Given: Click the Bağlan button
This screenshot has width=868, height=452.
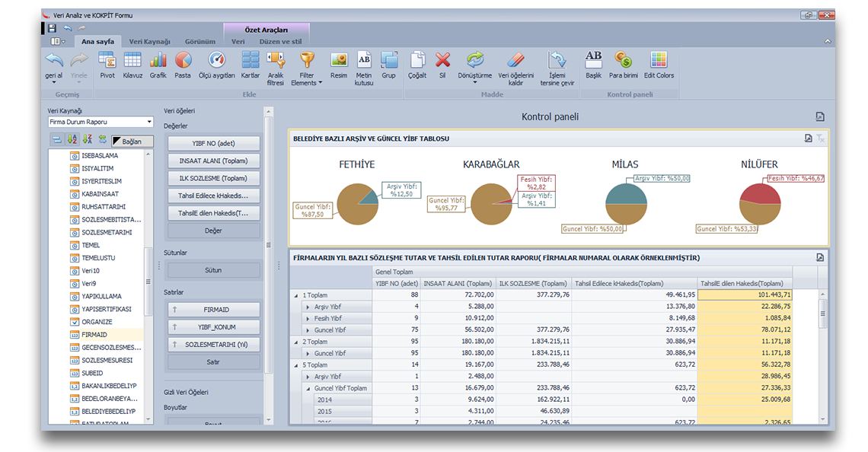Looking at the screenshot, I should pos(132,141).
